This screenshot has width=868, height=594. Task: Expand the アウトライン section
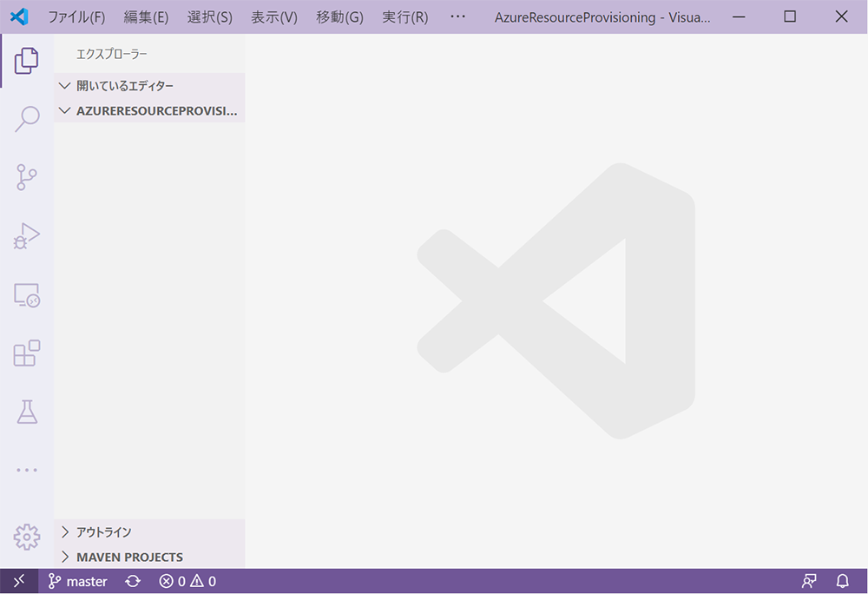coord(149,532)
